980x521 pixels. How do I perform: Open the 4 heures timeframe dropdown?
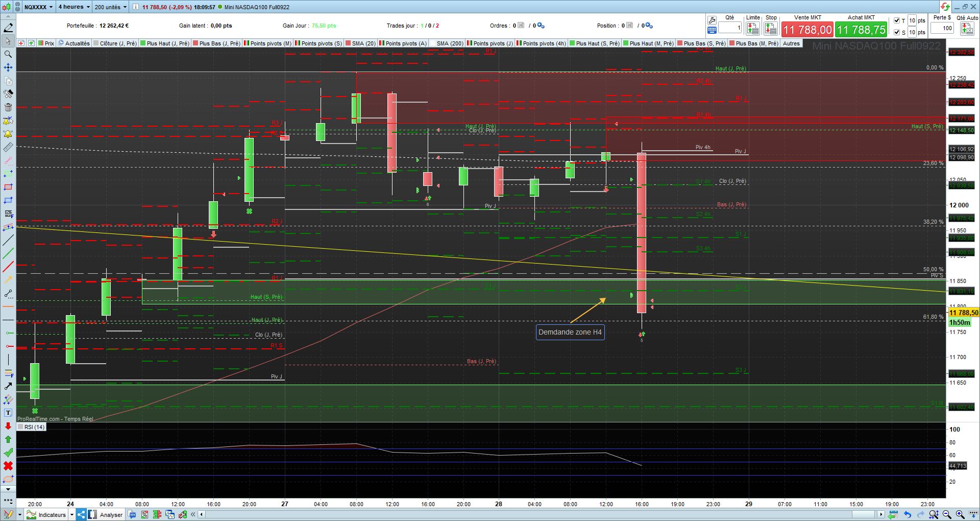point(74,7)
